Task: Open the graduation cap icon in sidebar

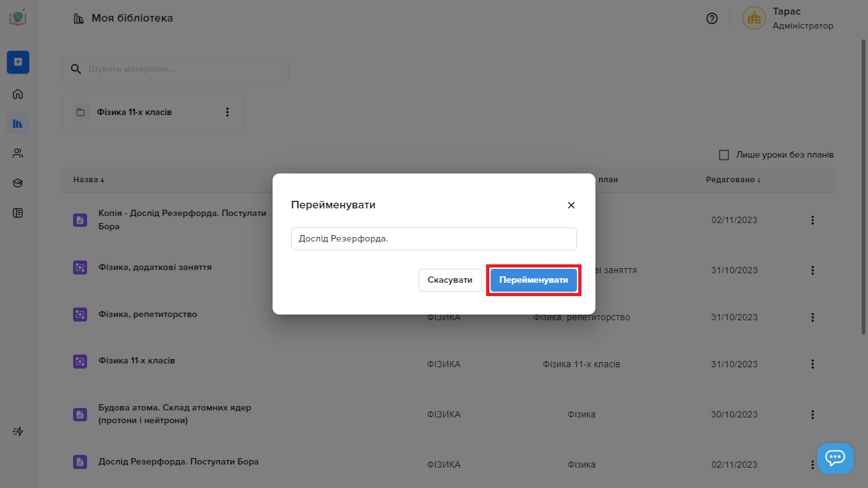Action: 18,183
